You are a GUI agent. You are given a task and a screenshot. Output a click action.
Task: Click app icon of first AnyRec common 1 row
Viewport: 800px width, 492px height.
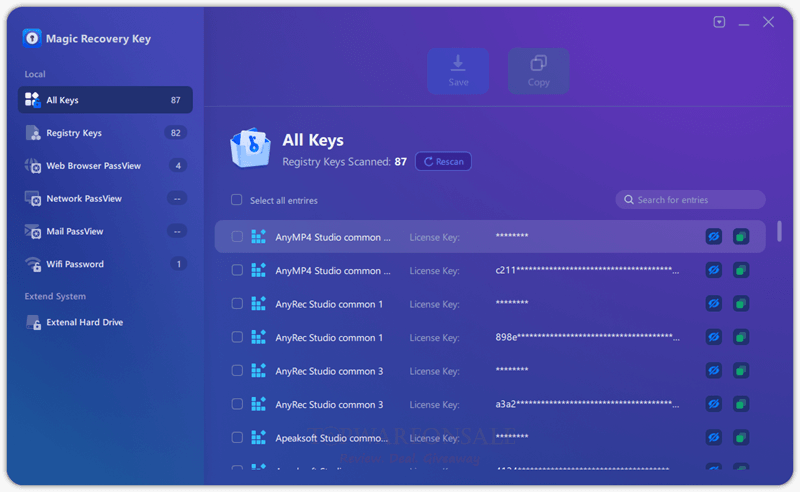point(258,304)
